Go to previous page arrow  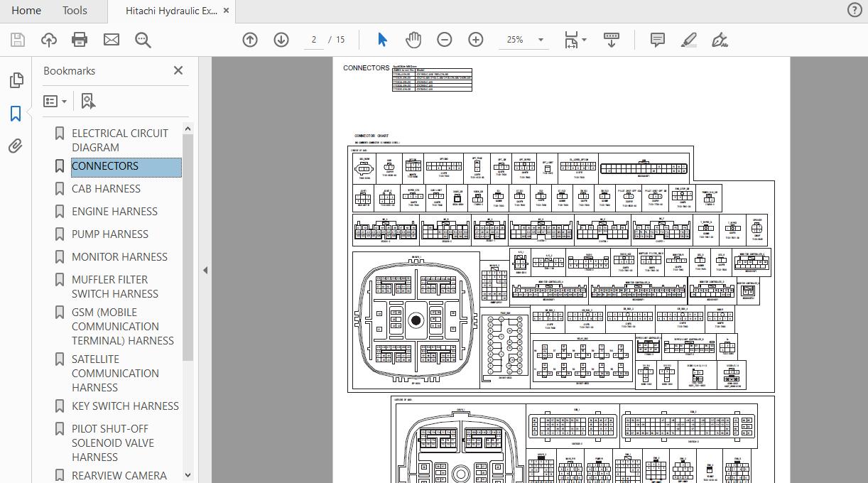[250, 40]
